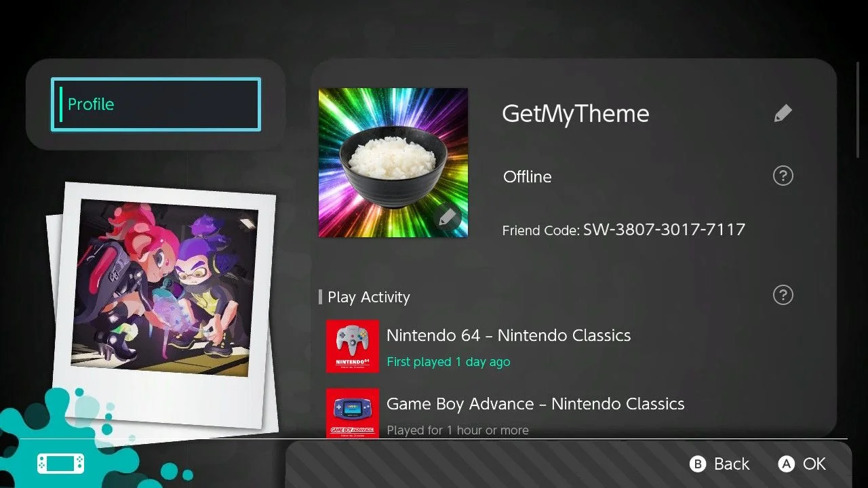Viewport: 868px width, 488px height.
Task: Select the Profile menu item
Action: pos(156,104)
